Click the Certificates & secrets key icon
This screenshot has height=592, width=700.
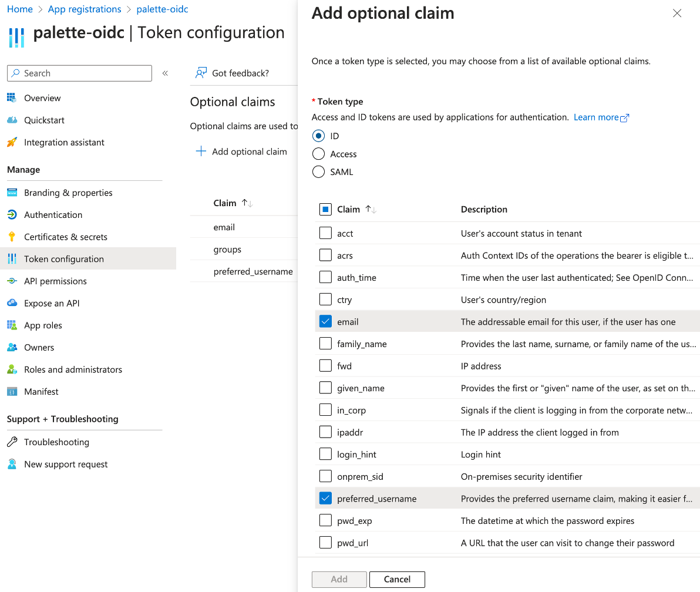(x=12, y=237)
